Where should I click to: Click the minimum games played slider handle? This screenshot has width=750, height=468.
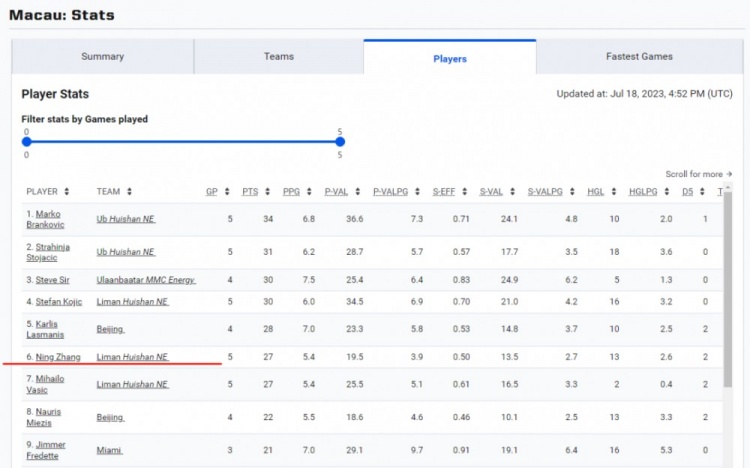pyautogui.click(x=27, y=142)
